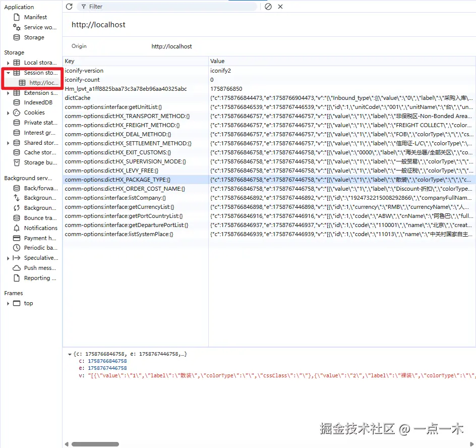Click the Local storage table icon
This screenshot has width=476, height=448.
coord(17,62)
